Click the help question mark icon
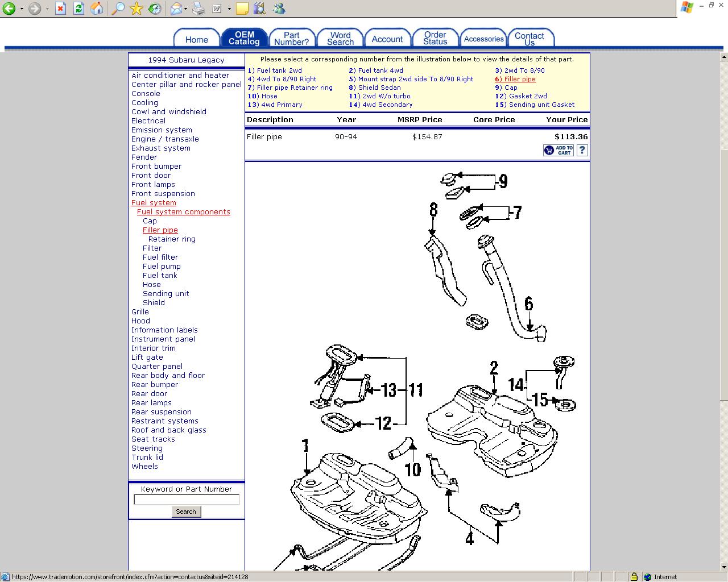 582,150
